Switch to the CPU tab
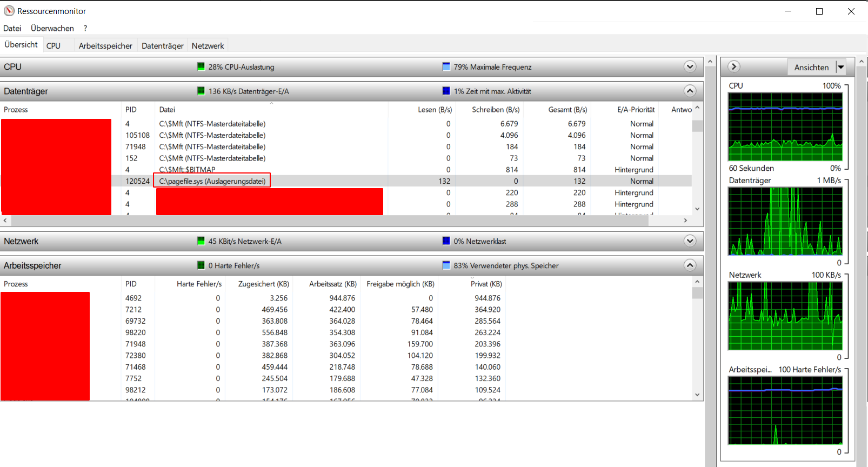The width and height of the screenshot is (868, 467). [x=54, y=46]
